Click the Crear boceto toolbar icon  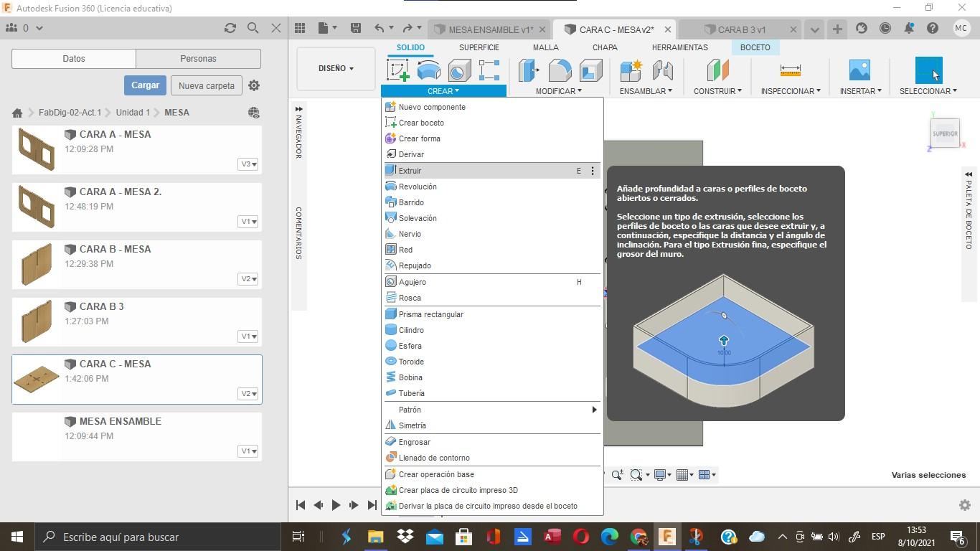point(397,70)
